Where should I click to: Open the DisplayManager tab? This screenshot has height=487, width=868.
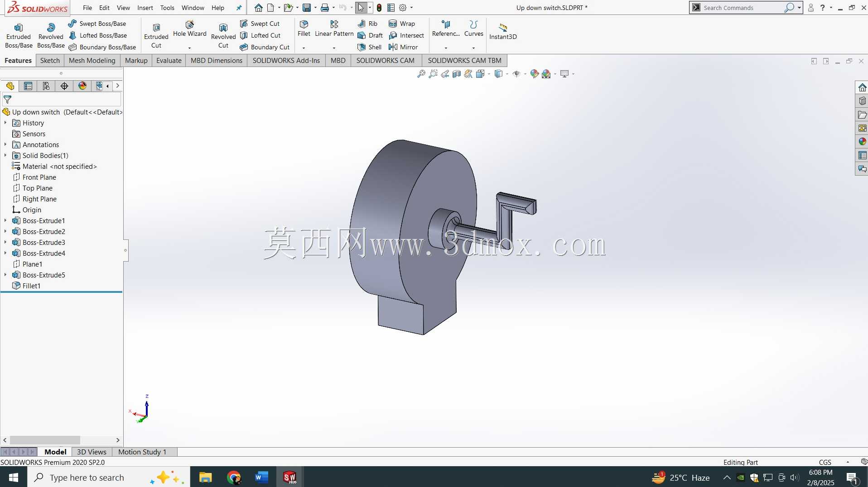[x=82, y=86]
